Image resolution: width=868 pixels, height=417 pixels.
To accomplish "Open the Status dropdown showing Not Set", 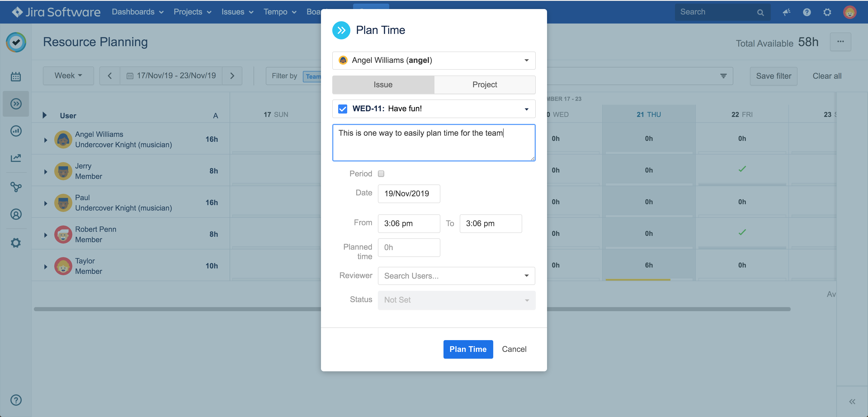I will pos(456,300).
